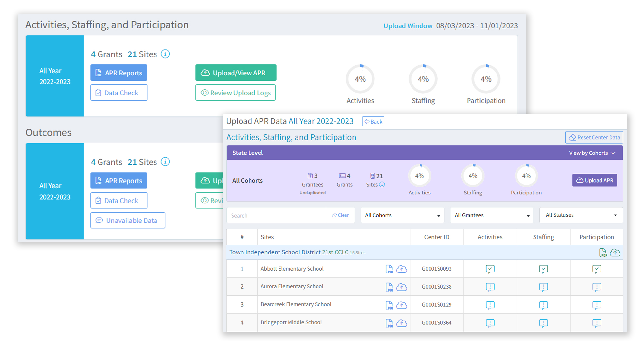
Task: Click Activities alert icon for Bearcreek Elementary School
Action: tap(490, 305)
